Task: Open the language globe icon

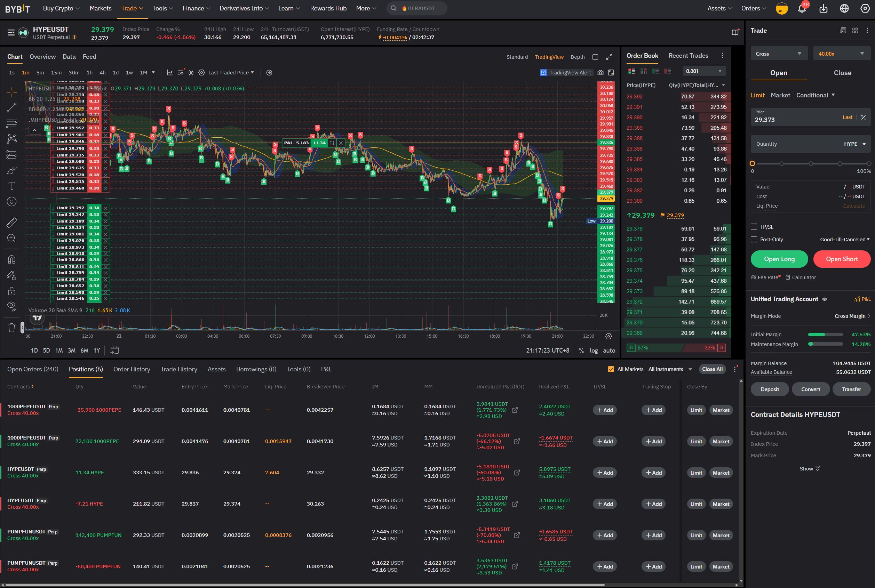Action: [x=844, y=8]
